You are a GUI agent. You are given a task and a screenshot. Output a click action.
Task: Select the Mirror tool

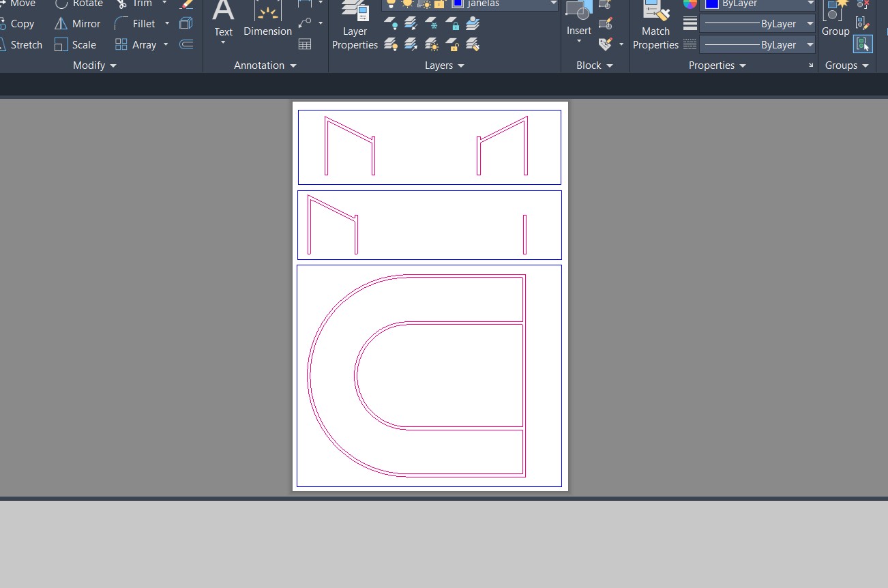[x=78, y=24]
